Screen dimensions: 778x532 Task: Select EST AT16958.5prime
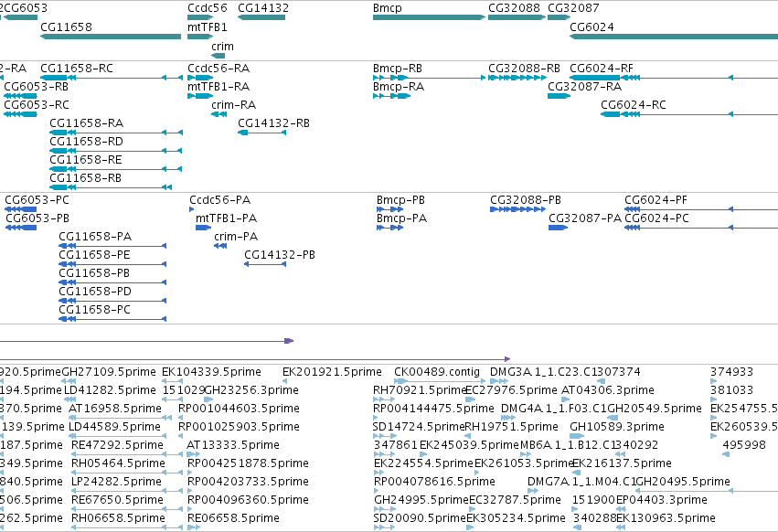point(115,409)
